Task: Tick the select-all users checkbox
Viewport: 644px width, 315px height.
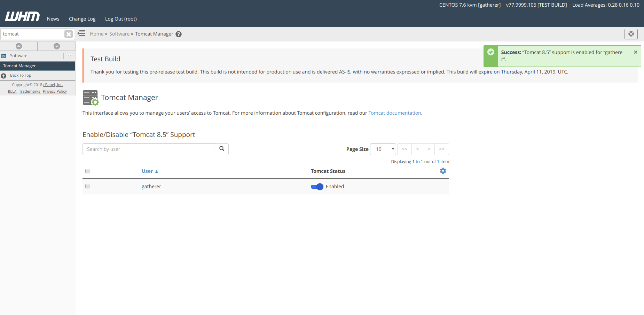Action: click(x=87, y=171)
